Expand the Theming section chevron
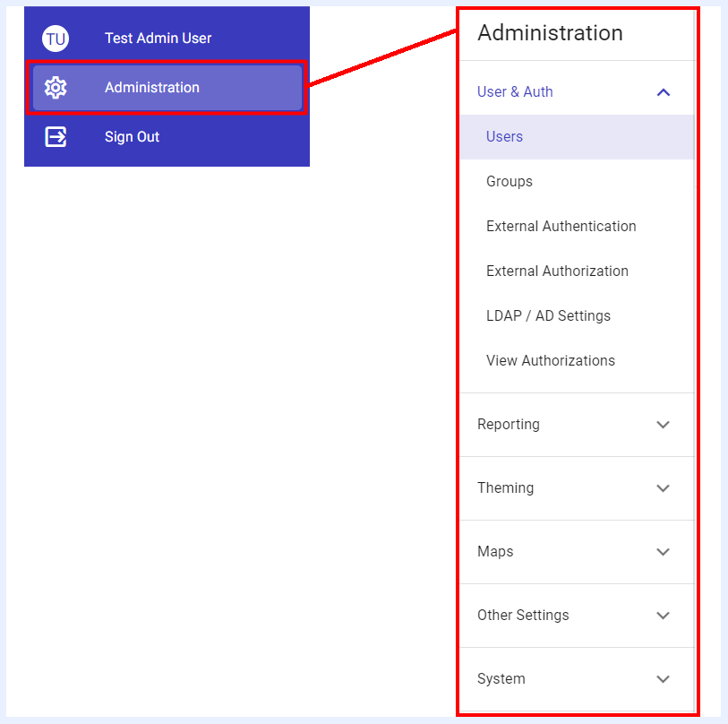This screenshot has height=724, width=728. coord(663,488)
